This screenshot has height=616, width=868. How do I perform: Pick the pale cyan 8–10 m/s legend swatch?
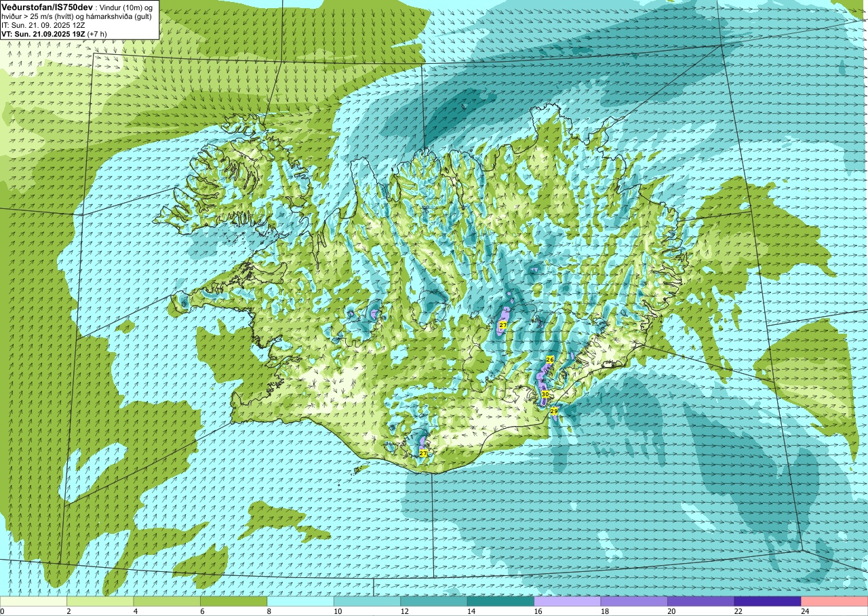tap(300, 601)
